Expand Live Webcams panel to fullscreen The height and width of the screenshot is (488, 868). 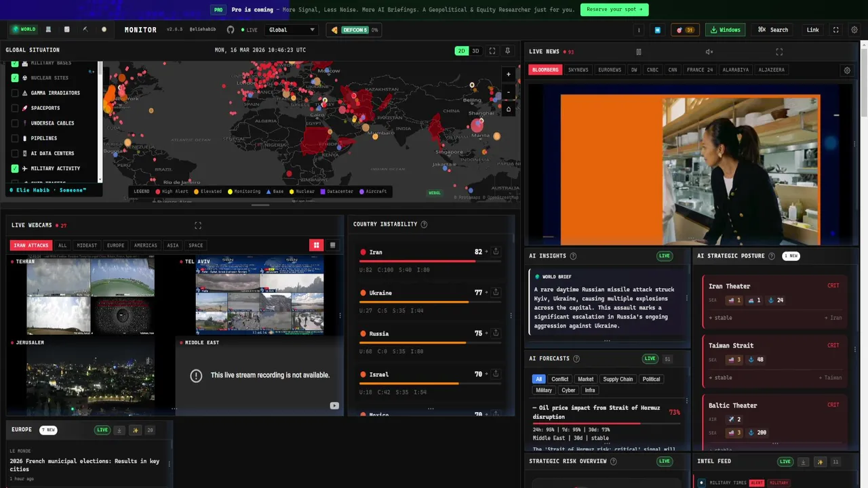point(198,225)
